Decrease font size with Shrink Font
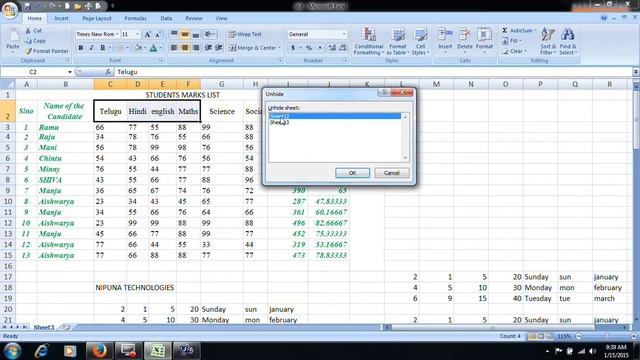The width and height of the screenshot is (640, 360). [158, 34]
